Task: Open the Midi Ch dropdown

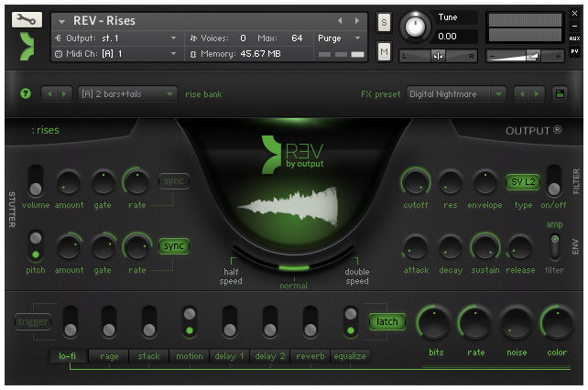Action: 116,54
